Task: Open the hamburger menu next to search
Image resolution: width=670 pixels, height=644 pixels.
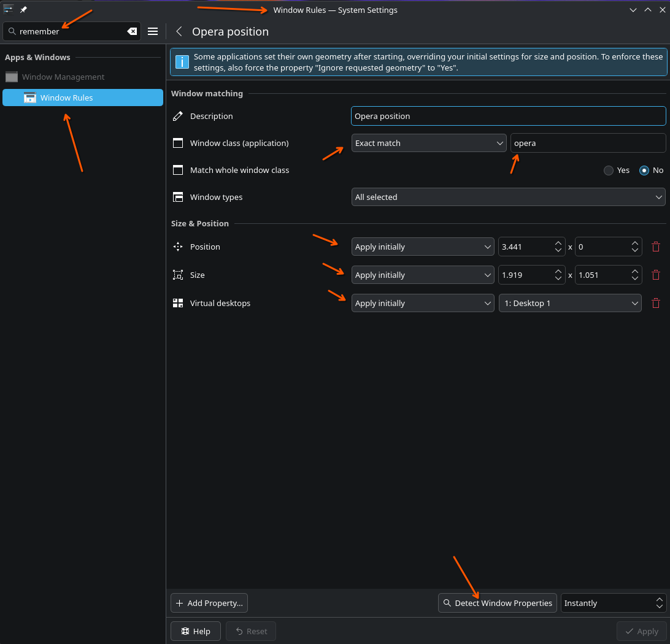Action: [153, 32]
